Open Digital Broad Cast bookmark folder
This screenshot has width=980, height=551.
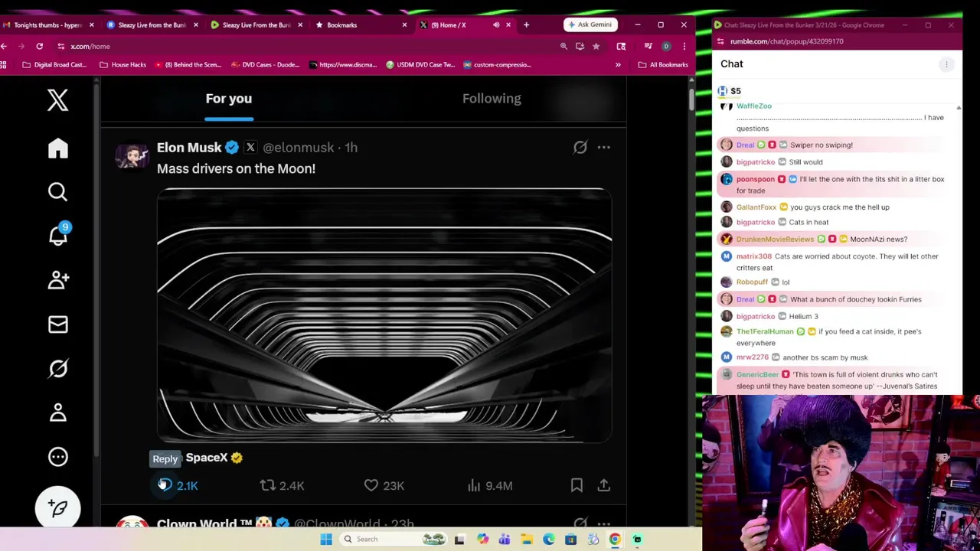[54, 64]
